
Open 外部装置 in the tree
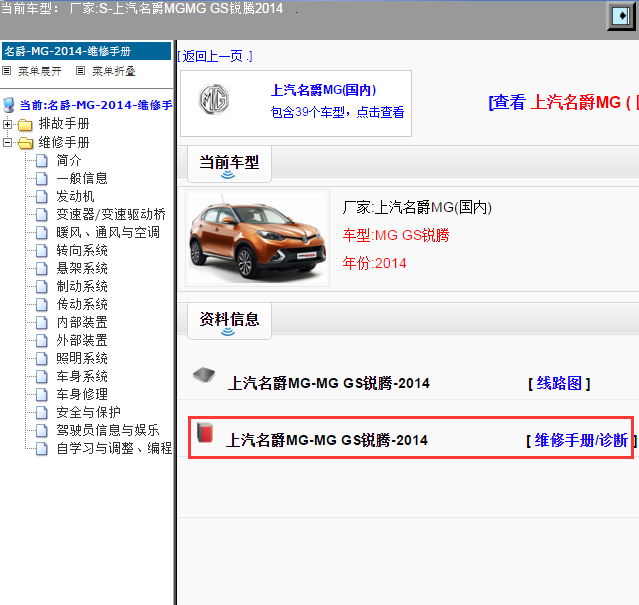(82, 340)
